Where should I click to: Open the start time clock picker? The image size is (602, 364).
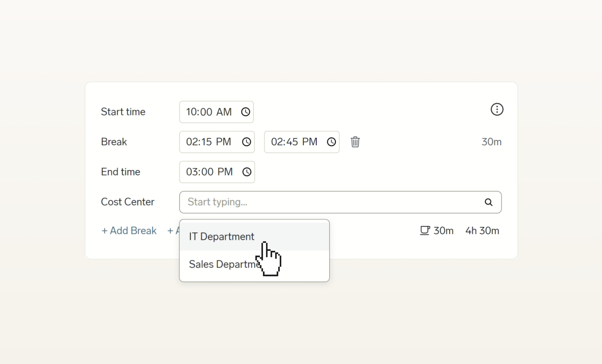click(x=246, y=112)
